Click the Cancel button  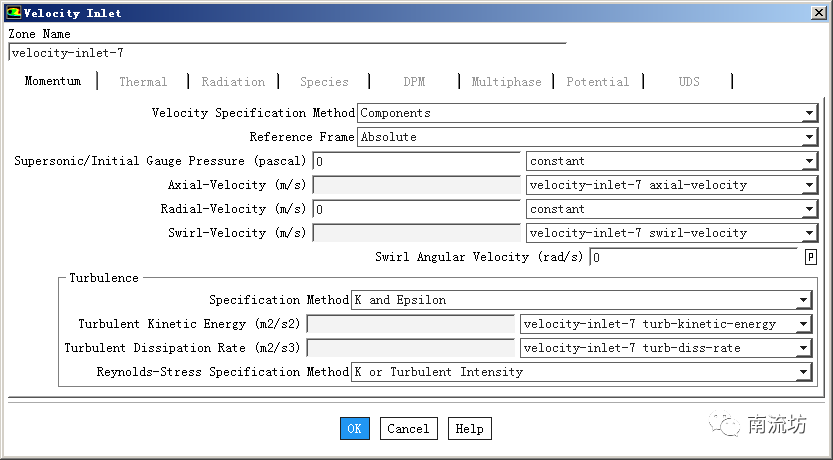pyautogui.click(x=408, y=429)
